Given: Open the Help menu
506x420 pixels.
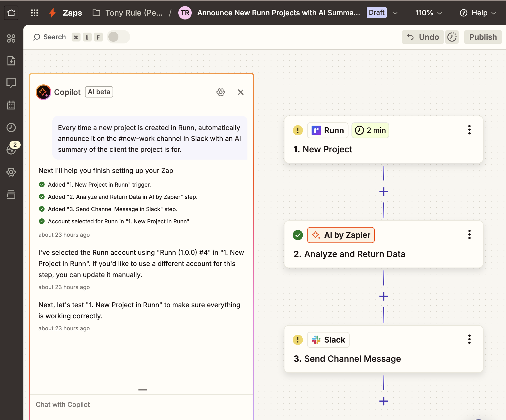Looking at the screenshot, I should click(x=478, y=13).
